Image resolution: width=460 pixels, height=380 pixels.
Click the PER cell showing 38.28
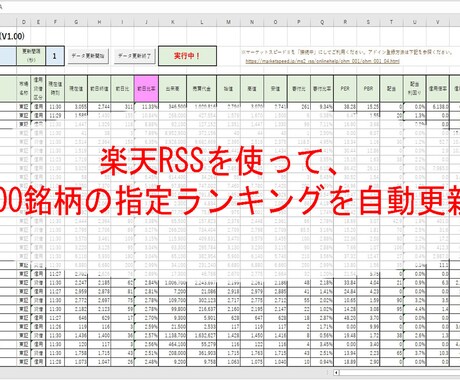[345, 107]
